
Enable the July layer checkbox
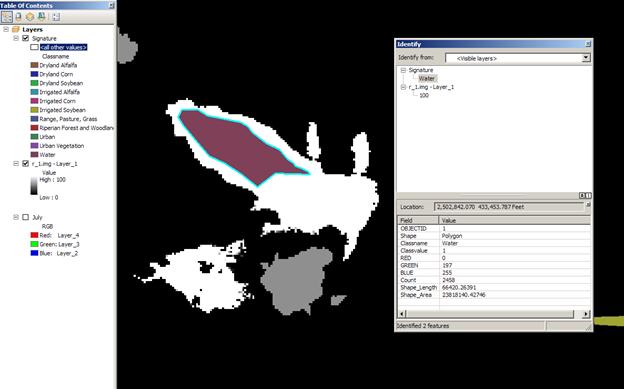pos(26,217)
